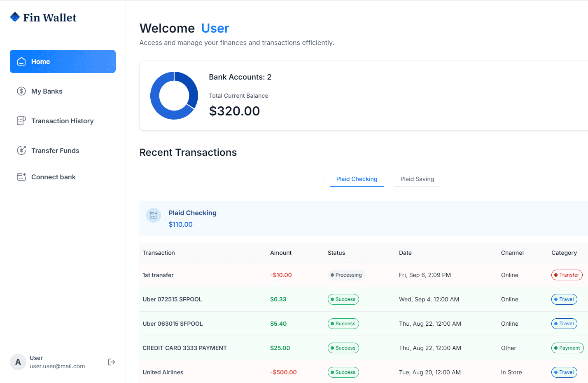Click the Date column header
Viewport: 588px width, 383px height.
[x=405, y=253]
